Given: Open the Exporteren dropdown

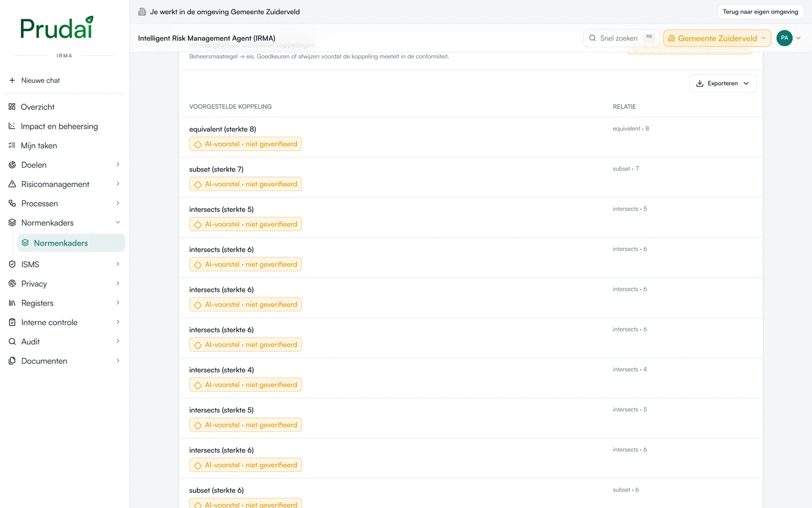Looking at the screenshot, I should coord(722,83).
